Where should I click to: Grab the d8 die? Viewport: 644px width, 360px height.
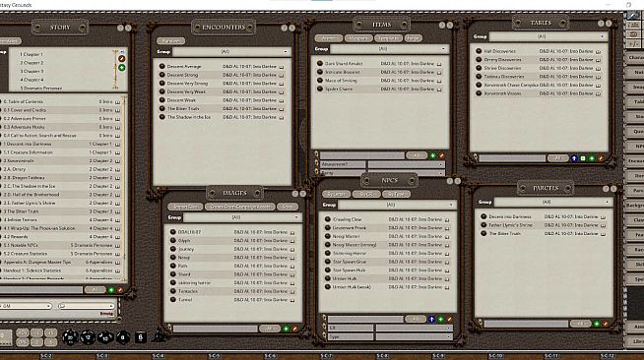click(123, 337)
